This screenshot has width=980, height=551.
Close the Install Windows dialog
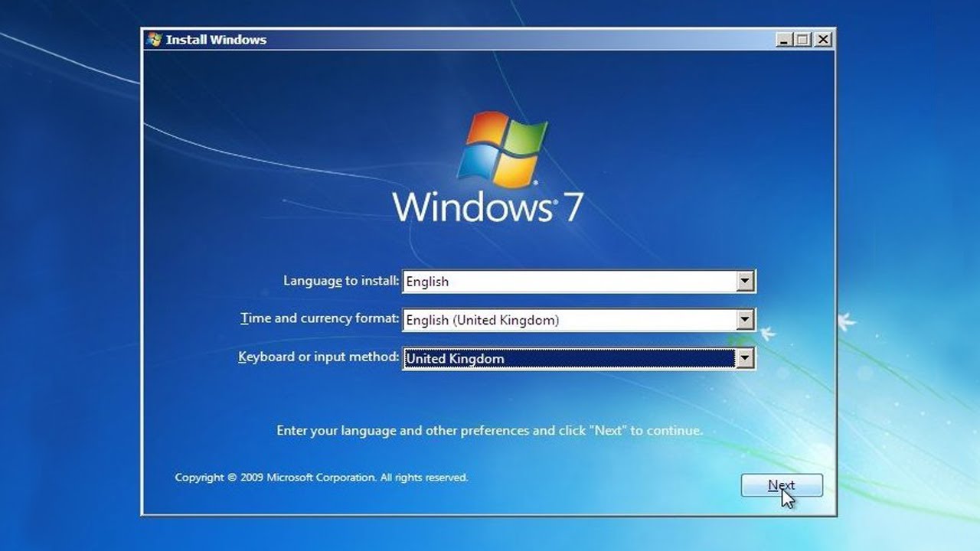pos(822,40)
